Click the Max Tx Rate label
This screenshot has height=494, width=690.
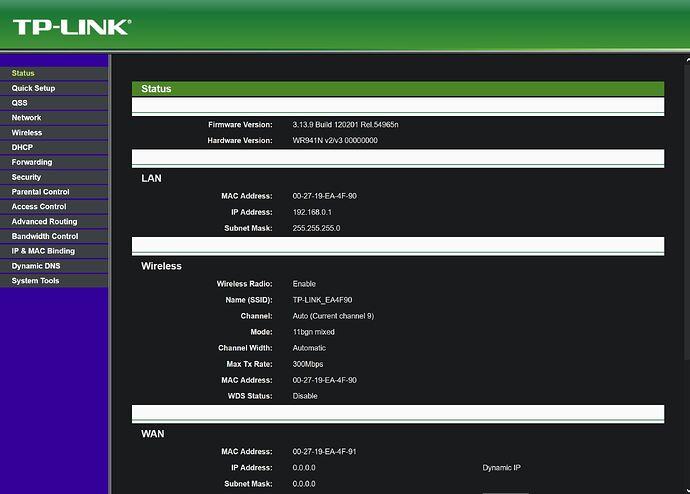(x=250, y=364)
